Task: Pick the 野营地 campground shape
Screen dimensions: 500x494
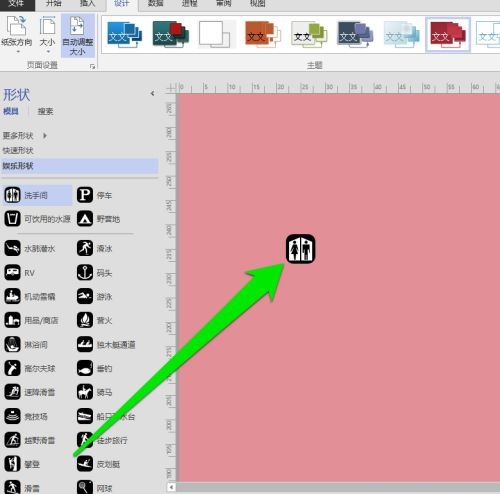Action: pyautogui.click(x=98, y=219)
